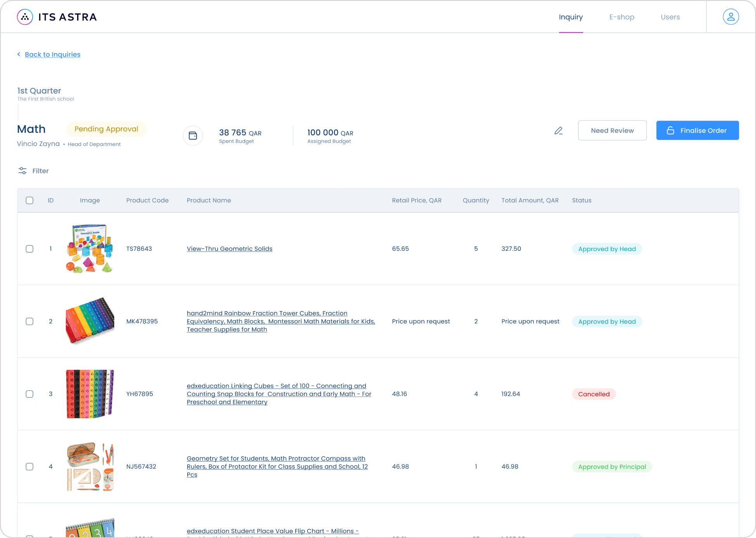Click the ITS ASTRA logo icon
Image resolution: width=756 pixels, height=538 pixels.
click(24, 16)
